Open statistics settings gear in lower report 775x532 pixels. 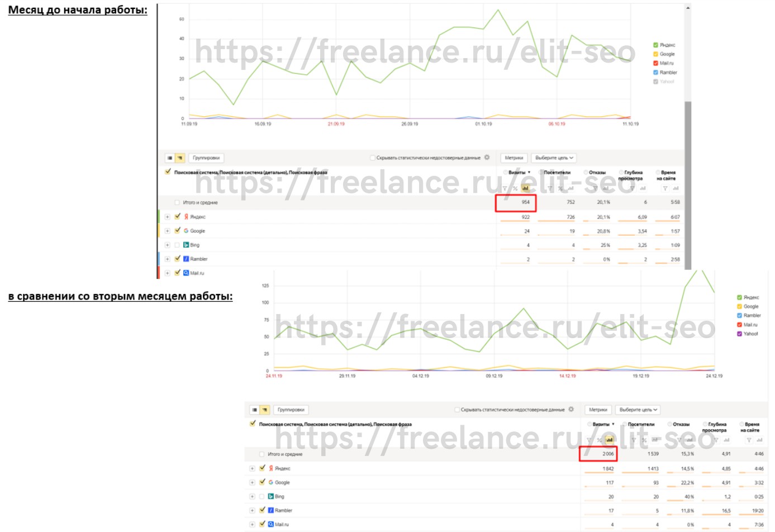click(x=571, y=409)
